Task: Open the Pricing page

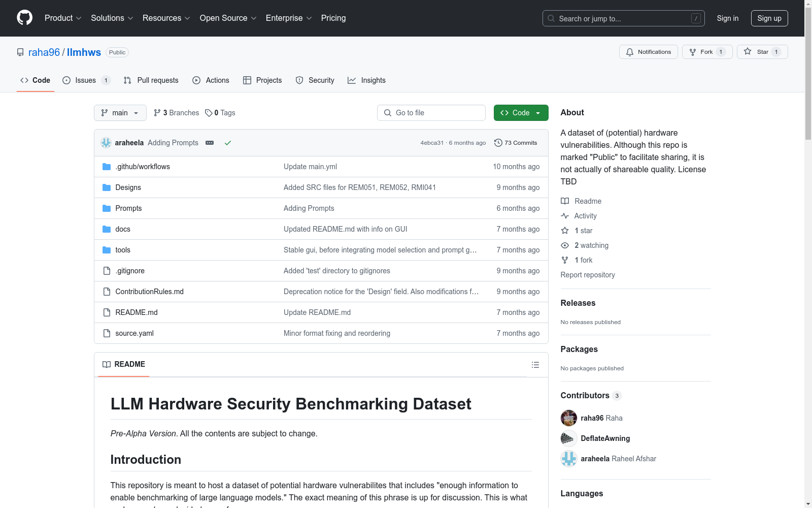Action: [x=333, y=18]
